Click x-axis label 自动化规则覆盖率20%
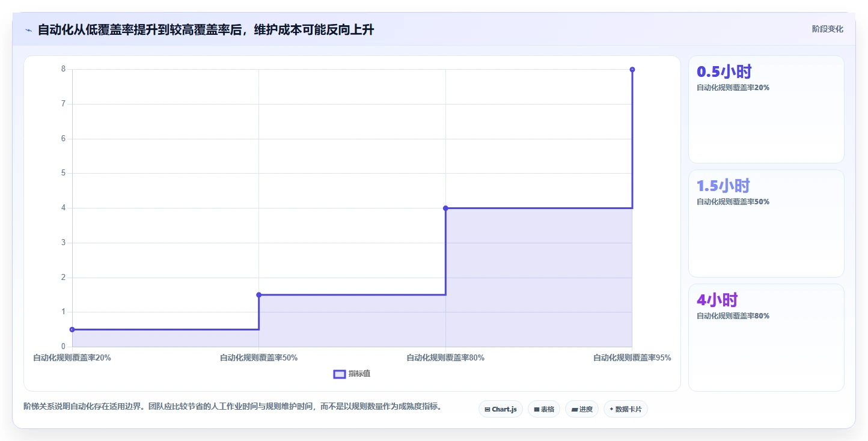Screen dimensions: 868x441 coord(72,357)
